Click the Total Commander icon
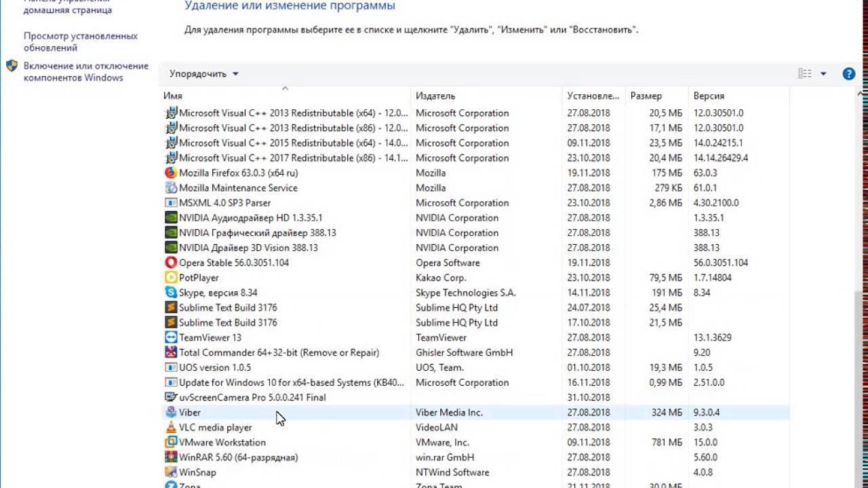 tap(171, 352)
